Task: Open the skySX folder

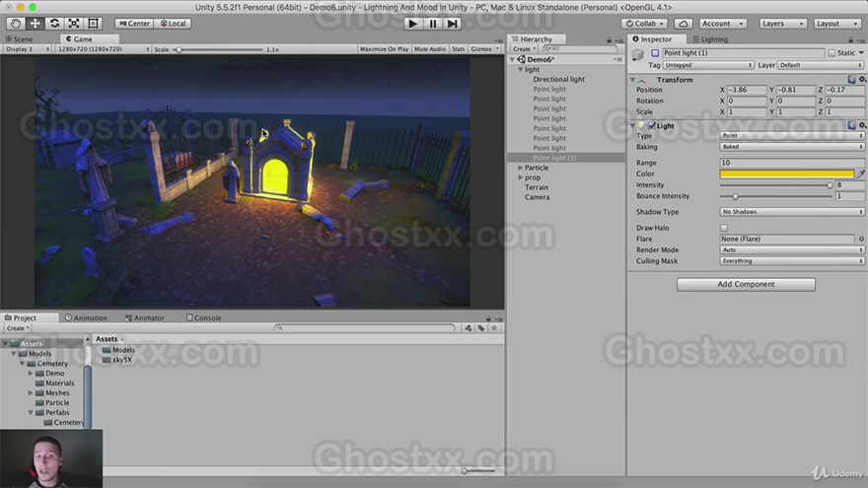Action: pos(117,360)
